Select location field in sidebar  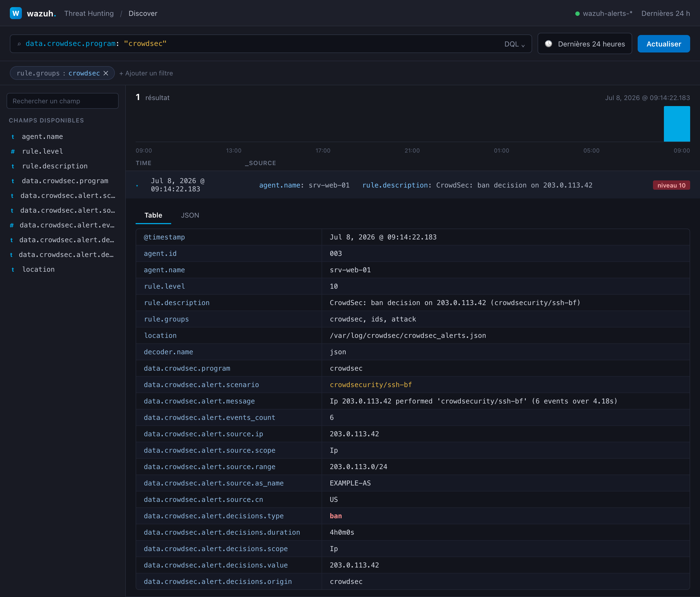tap(38, 270)
